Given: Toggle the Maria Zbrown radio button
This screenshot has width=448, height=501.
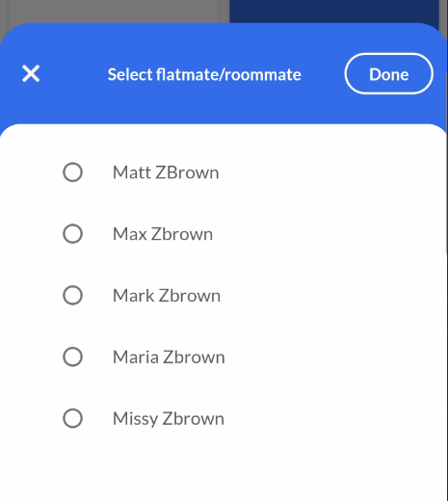Looking at the screenshot, I should [x=72, y=356].
